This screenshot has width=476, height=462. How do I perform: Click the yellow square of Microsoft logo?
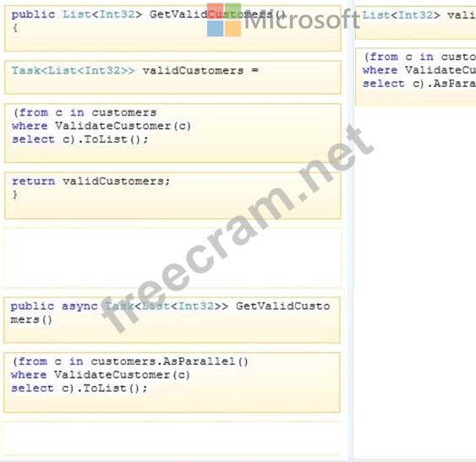(x=233, y=29)
